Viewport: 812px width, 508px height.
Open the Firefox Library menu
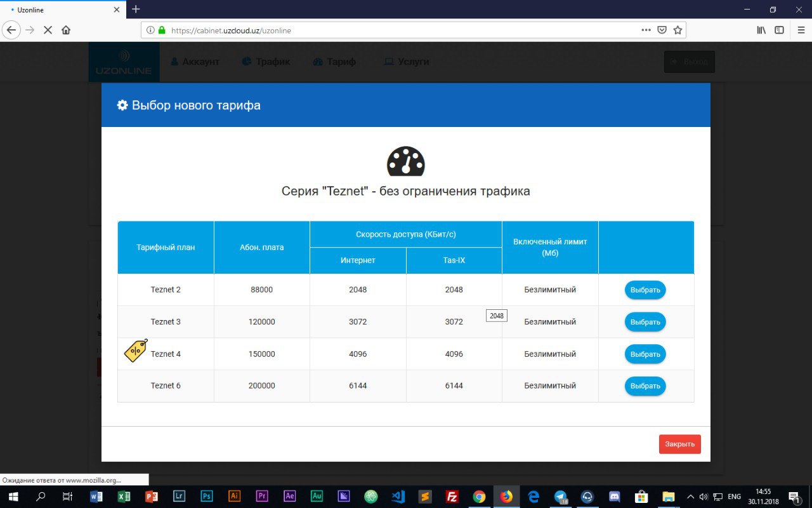pos(761,30)
